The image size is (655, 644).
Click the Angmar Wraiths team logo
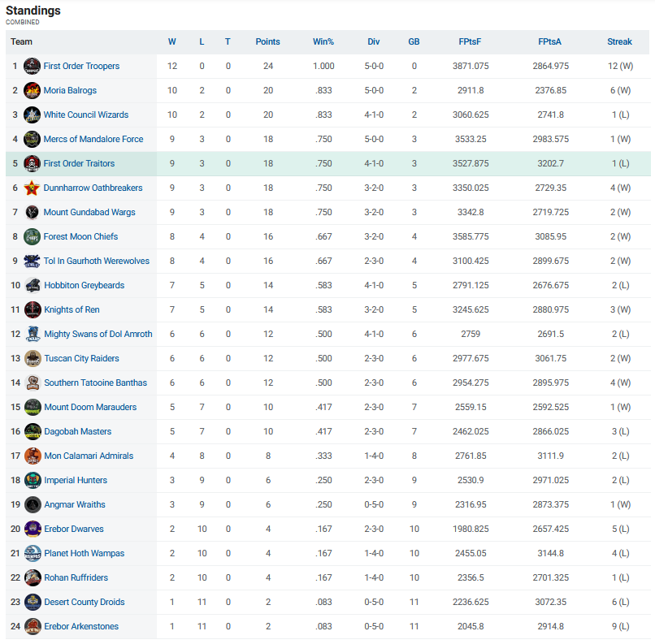[33, 504]
